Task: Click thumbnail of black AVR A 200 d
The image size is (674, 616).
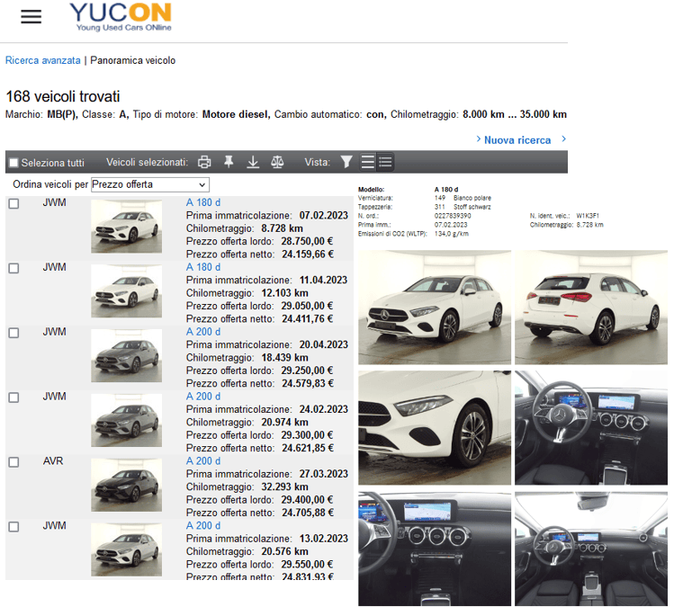Action: 126,485
